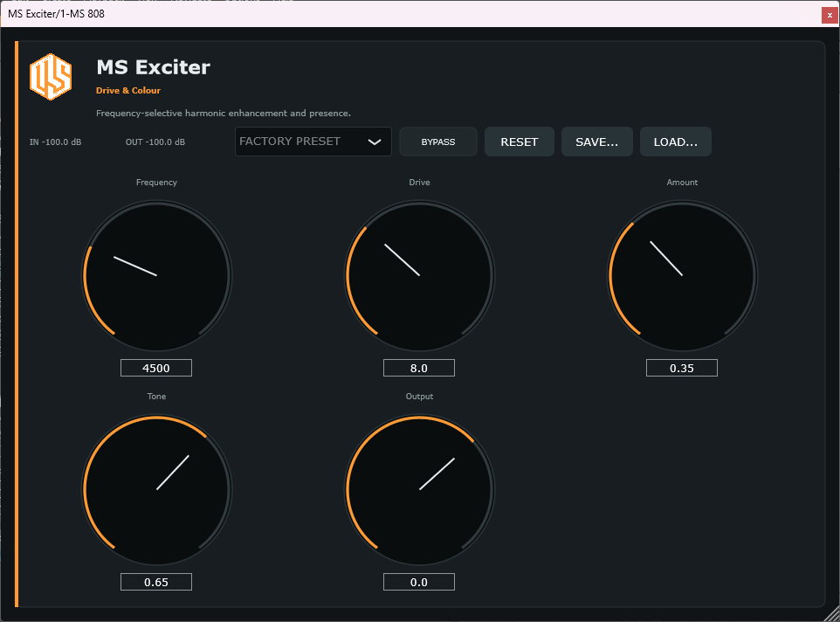Click the preset dropdown chevron arrow
Screen dimensions: 840x622
pyautogui.click(x=375, y=142)
